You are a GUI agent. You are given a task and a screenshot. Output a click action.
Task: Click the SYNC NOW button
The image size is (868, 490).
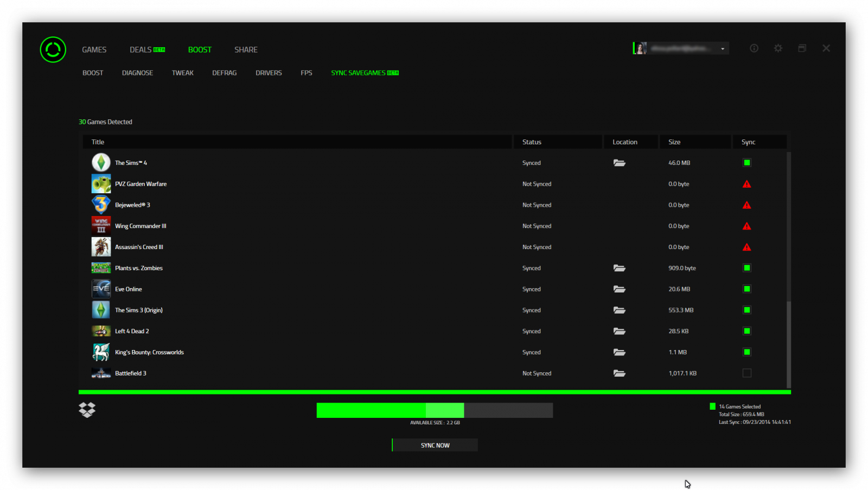pos(435,445)
